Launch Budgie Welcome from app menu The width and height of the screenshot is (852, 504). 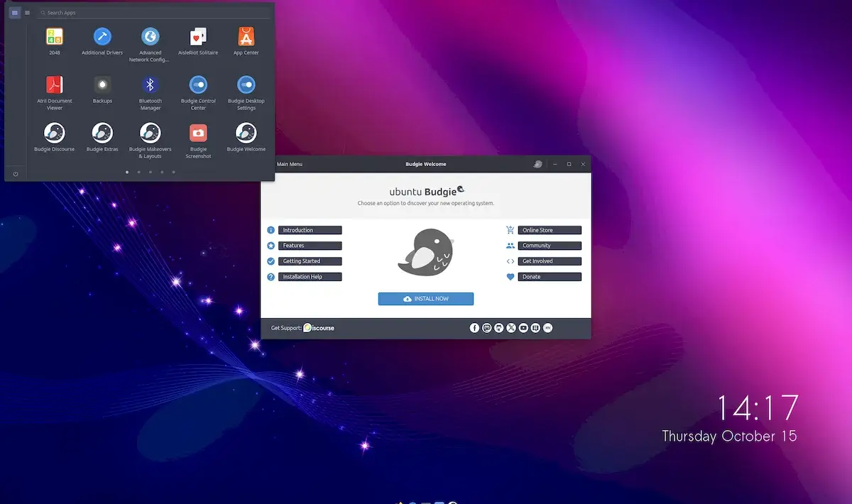pos(246,137)
